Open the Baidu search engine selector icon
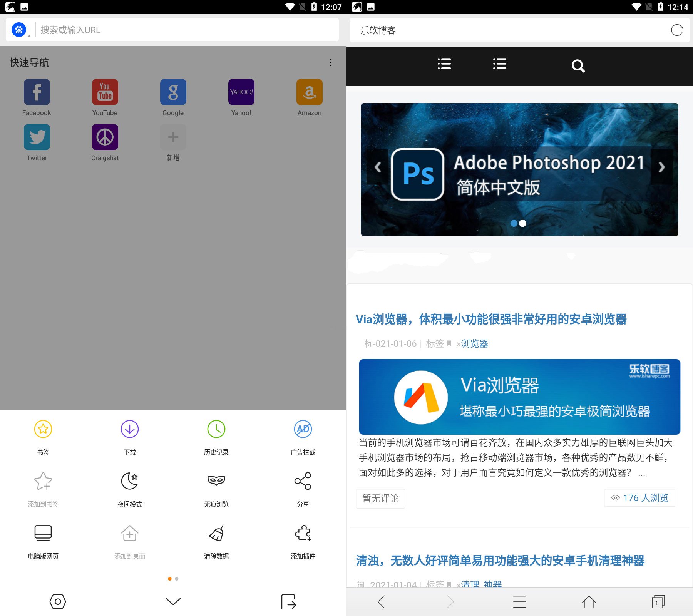693x616 pixels. click(19, 30)
